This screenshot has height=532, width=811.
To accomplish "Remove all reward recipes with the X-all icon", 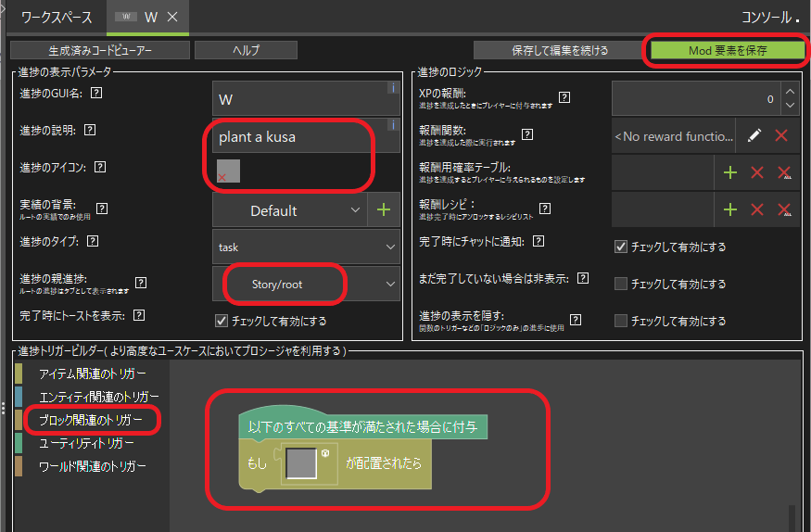I will click(784, 209).
